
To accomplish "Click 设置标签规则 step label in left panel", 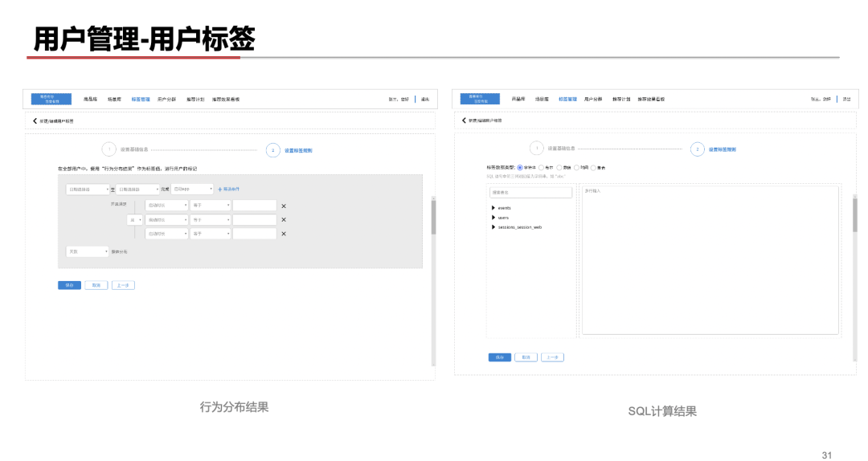I will click(x=298, y=150).
